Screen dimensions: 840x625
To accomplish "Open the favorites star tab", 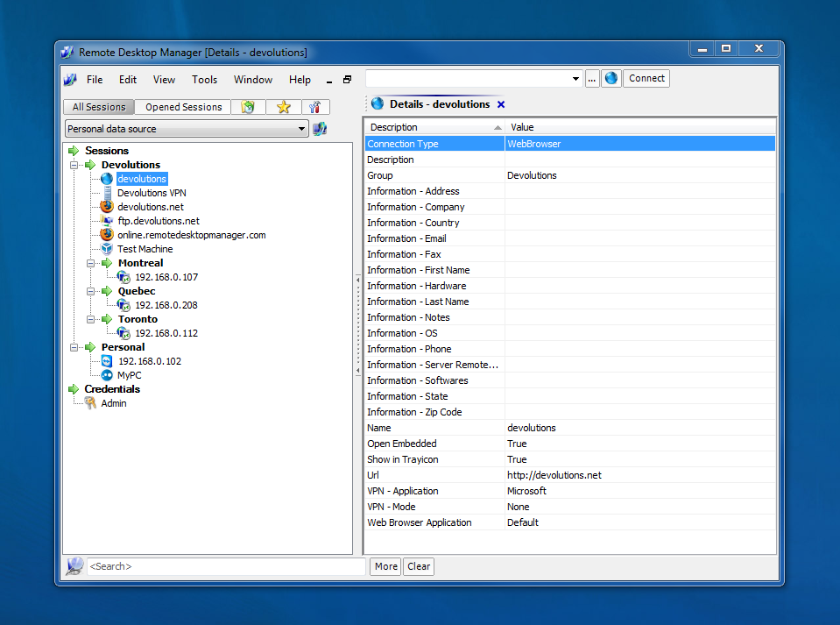I will [283, 107].
